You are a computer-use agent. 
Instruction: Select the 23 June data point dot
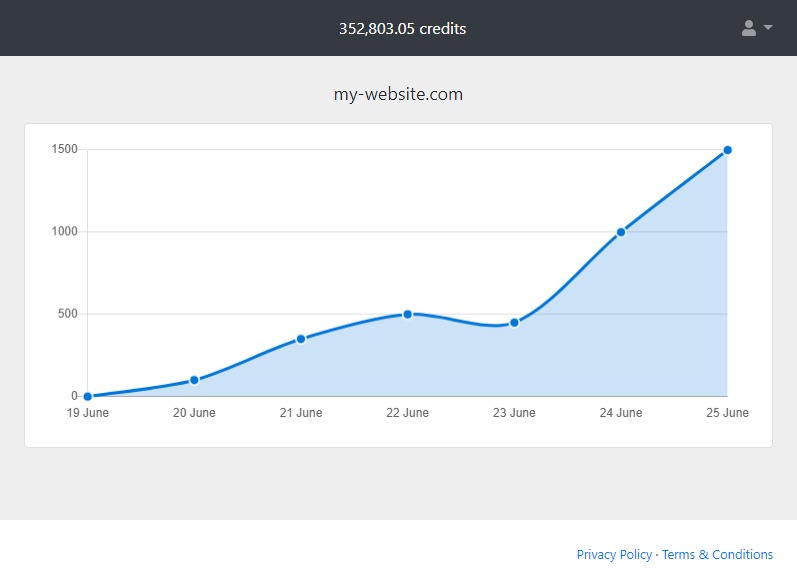tap(514, 322)
